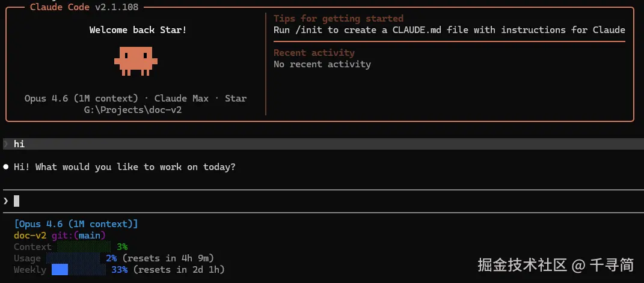
Task: Click the 'Welcome back Star!' heading
Action: 138,30
